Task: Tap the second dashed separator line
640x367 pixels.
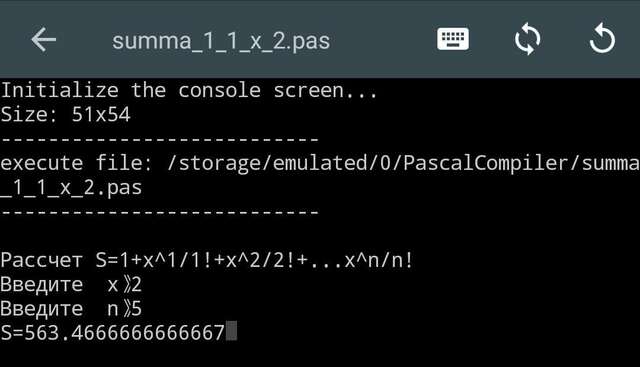Action: point(159,212)
